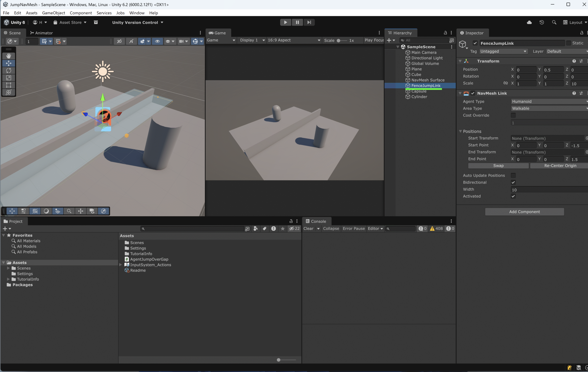Click the Step frame button

point(309,22)
